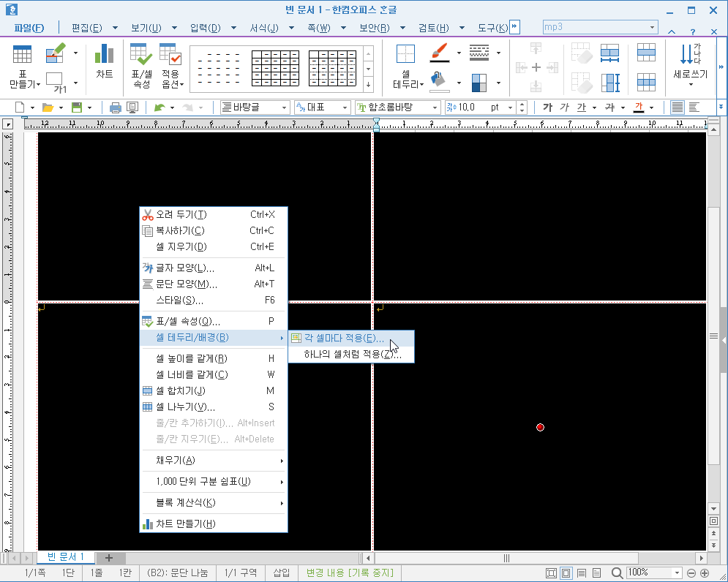
Task: Expand the 편집 menu arrow
Action: point(115,29)
